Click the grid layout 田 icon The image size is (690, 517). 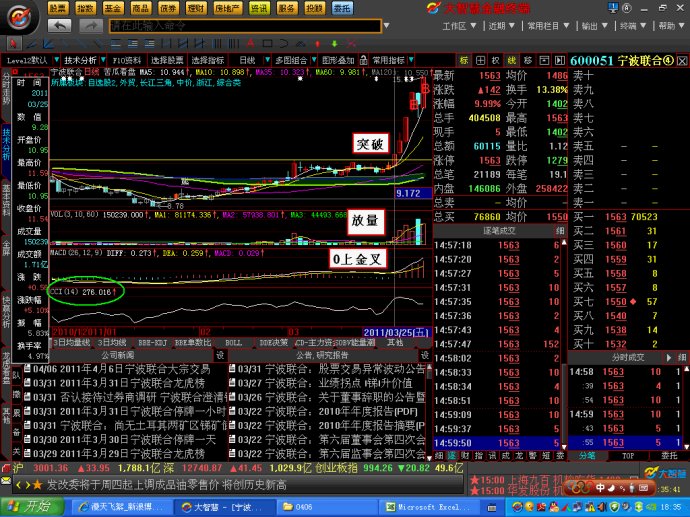(480, 60)
